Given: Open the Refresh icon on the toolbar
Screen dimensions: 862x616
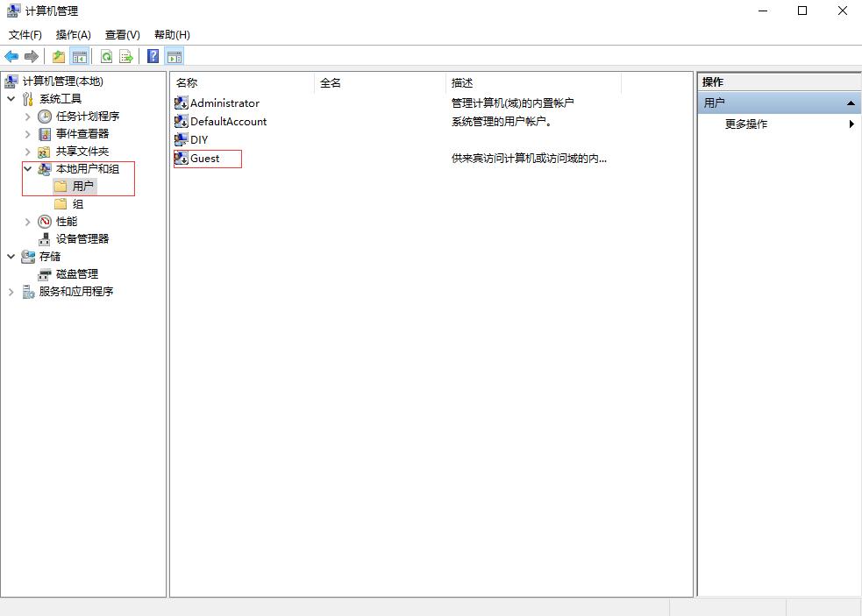Looking at the screenshot, I should point(105,55).
